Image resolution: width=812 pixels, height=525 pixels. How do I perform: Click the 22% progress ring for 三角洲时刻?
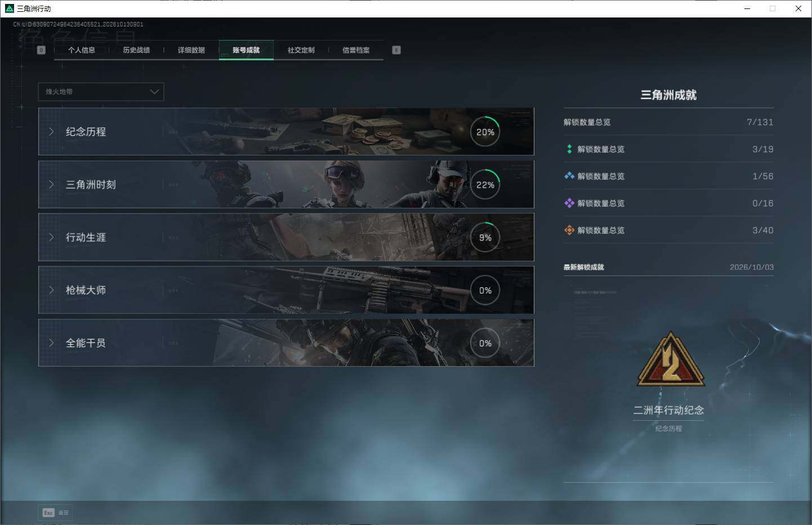coord(485,185)
